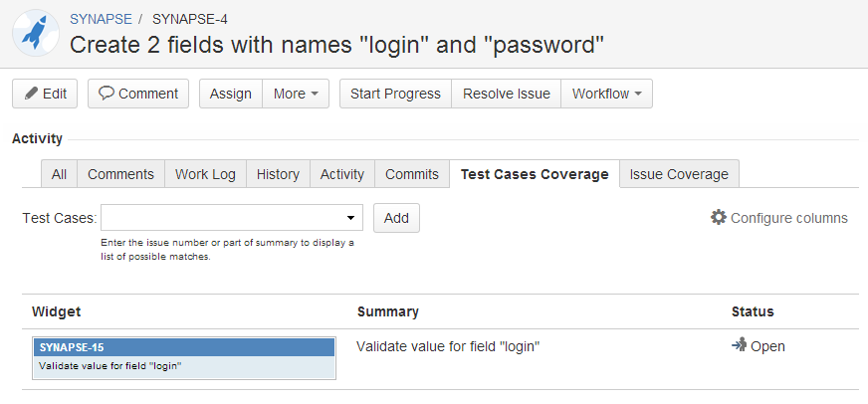Open the Test Cases combo box arrow
This screenshot has height=404, width=868.
coord(351,217)
